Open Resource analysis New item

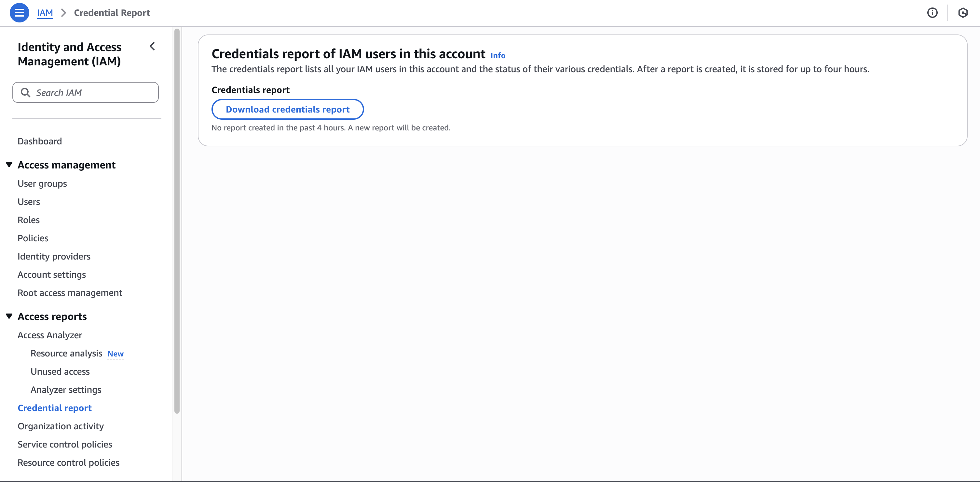pyautogui.click(x=67, y=354)
